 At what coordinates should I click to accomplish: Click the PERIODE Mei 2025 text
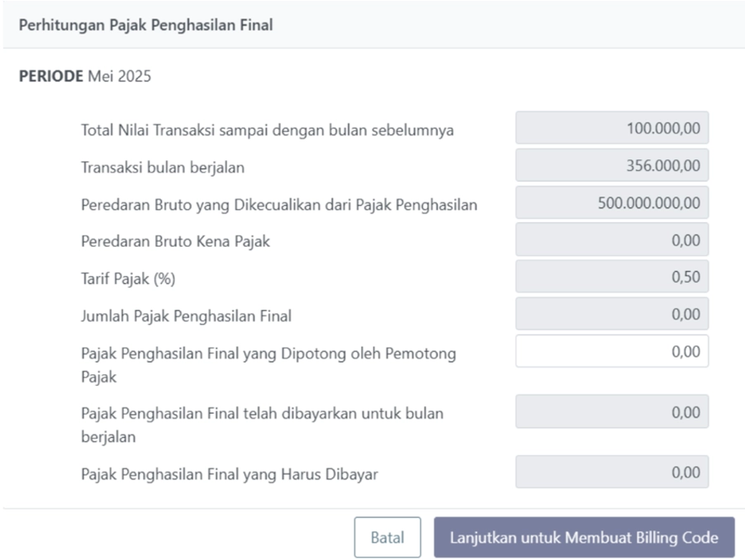click(x=85, y=77)
